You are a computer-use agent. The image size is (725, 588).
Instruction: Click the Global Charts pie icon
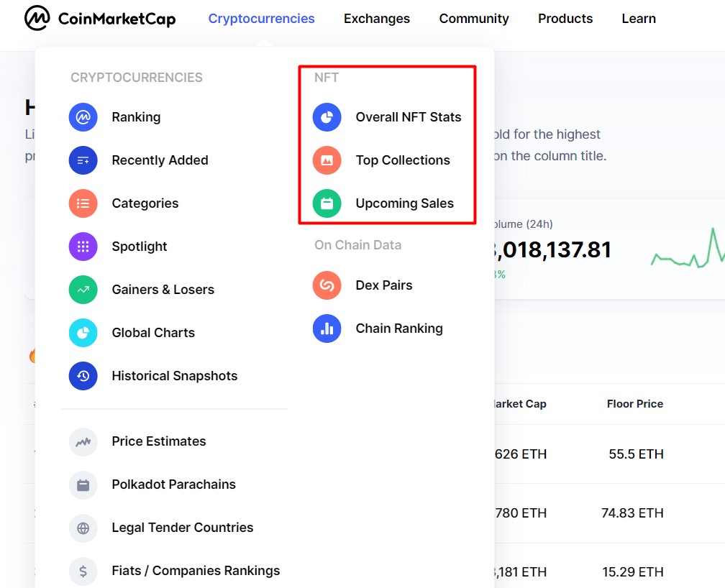pos(83,333)
